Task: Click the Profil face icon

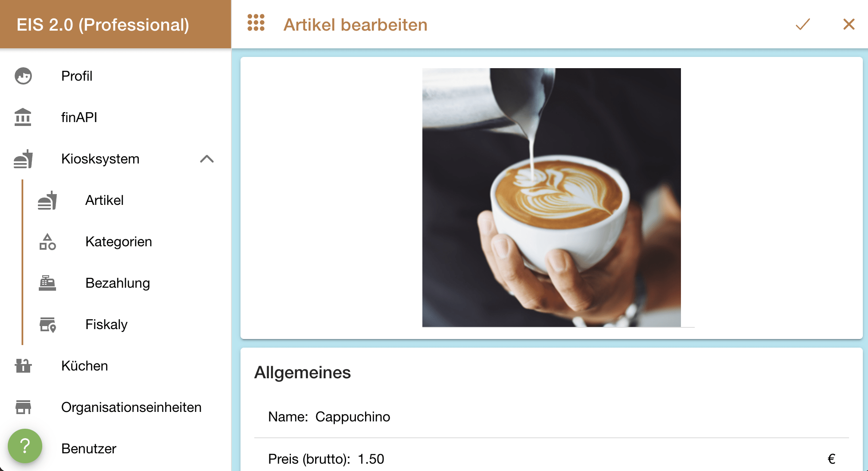Action: point(23,76)
